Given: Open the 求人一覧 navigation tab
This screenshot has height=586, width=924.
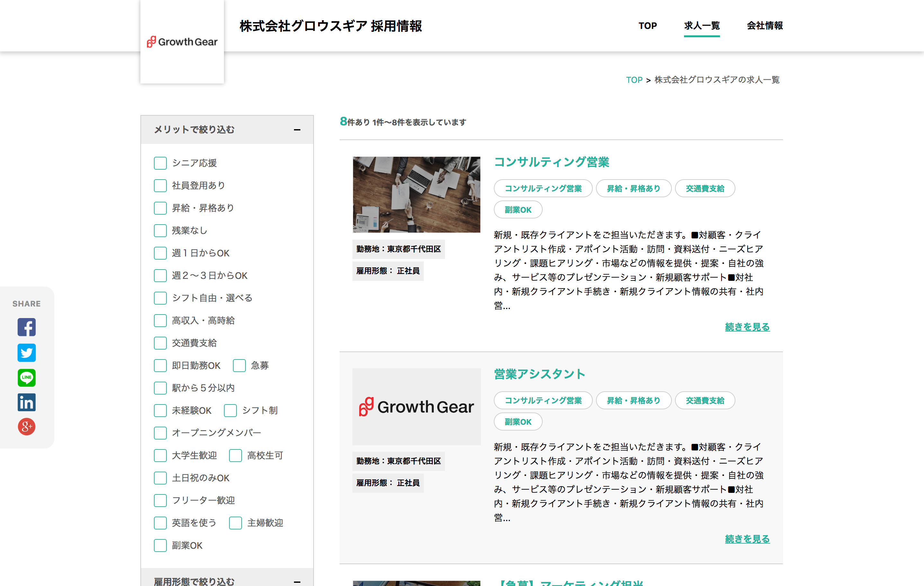Looking at the screenshot, I should click(x=701, y=26).
